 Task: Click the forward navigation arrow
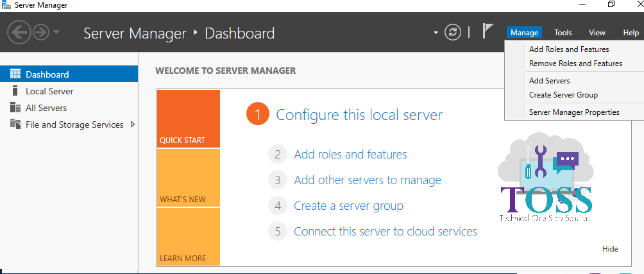click(x=41, y=33)
